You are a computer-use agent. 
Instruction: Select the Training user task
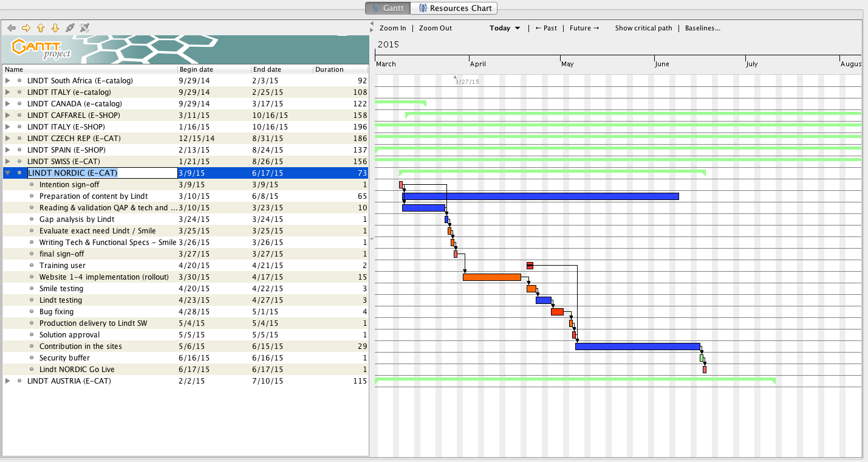coord(185,265)
